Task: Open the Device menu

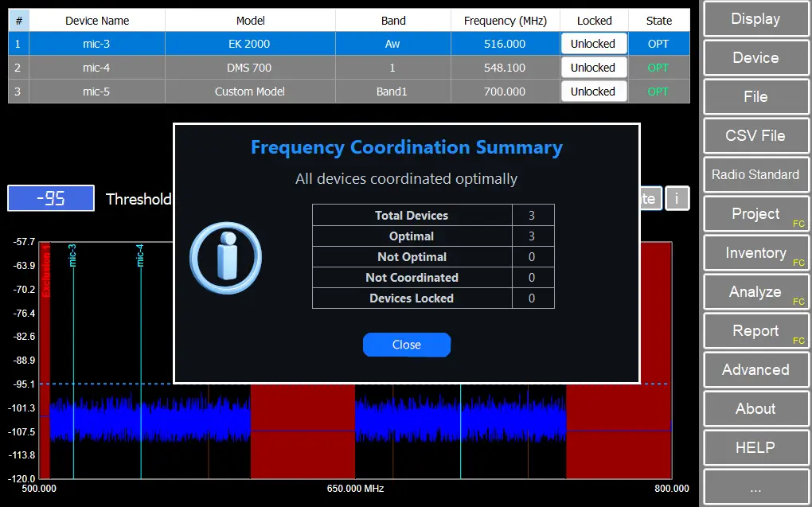Action: pos(755,58)
